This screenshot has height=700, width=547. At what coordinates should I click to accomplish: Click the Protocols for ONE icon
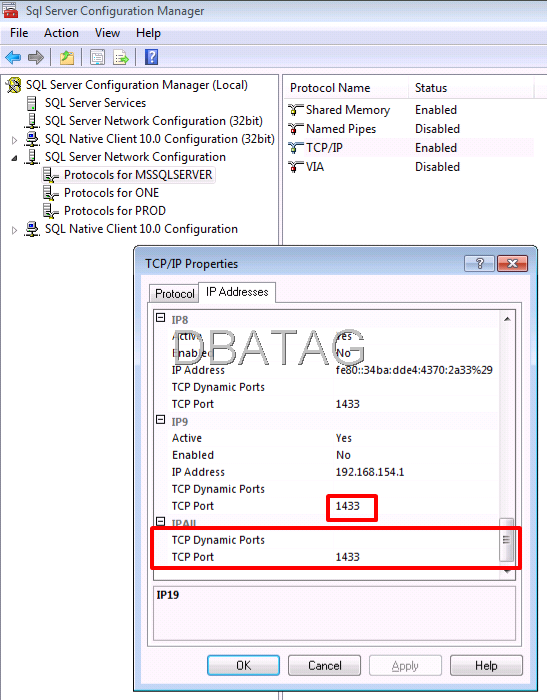pos(50,193)
